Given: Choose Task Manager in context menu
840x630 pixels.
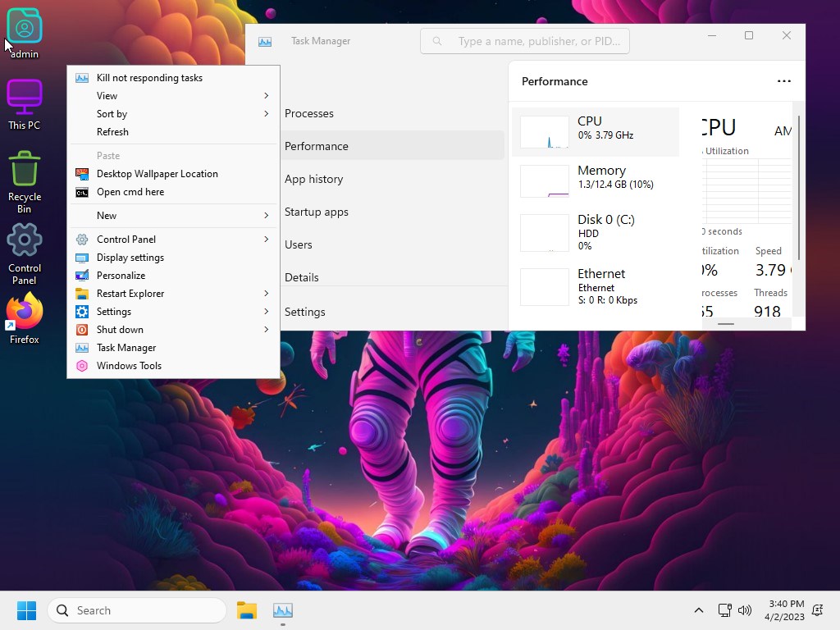Looking at the screenshot, I should pos(173,348).
